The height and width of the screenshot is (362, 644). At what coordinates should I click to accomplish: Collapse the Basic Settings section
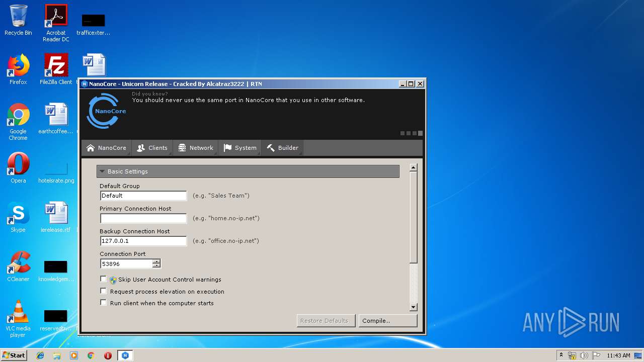tap(248, 171)
